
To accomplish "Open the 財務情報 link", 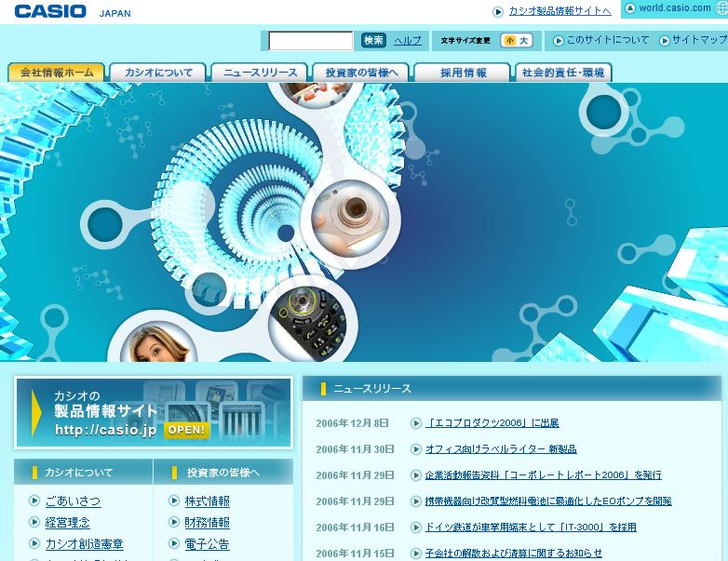I will click(x=207, y=522).
